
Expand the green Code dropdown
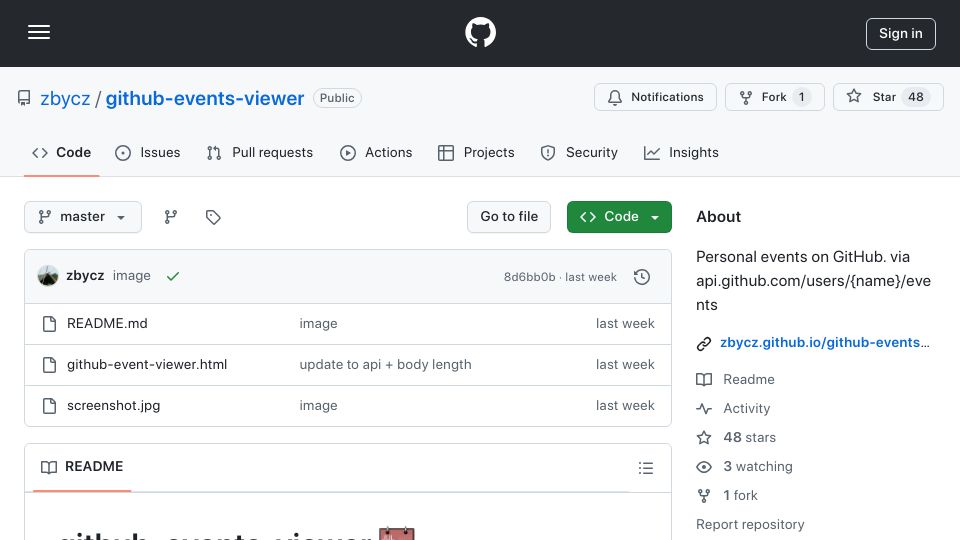click(619, 217)
